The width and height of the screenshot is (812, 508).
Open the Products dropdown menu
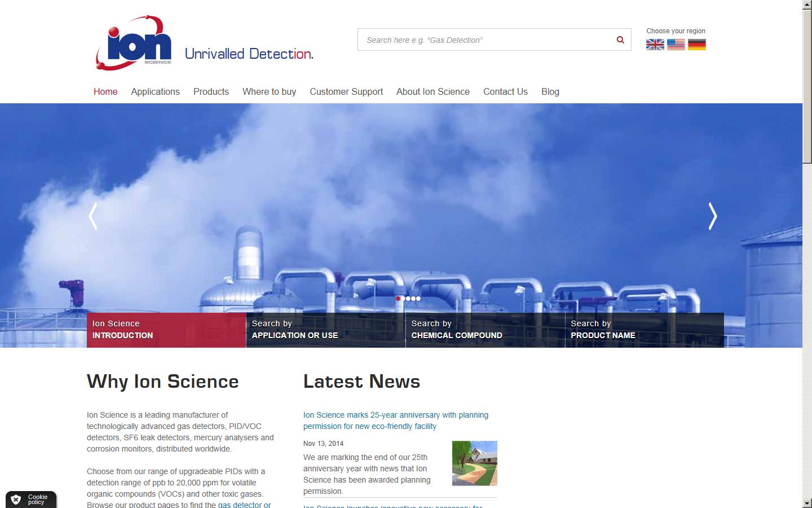click(211, 91)
